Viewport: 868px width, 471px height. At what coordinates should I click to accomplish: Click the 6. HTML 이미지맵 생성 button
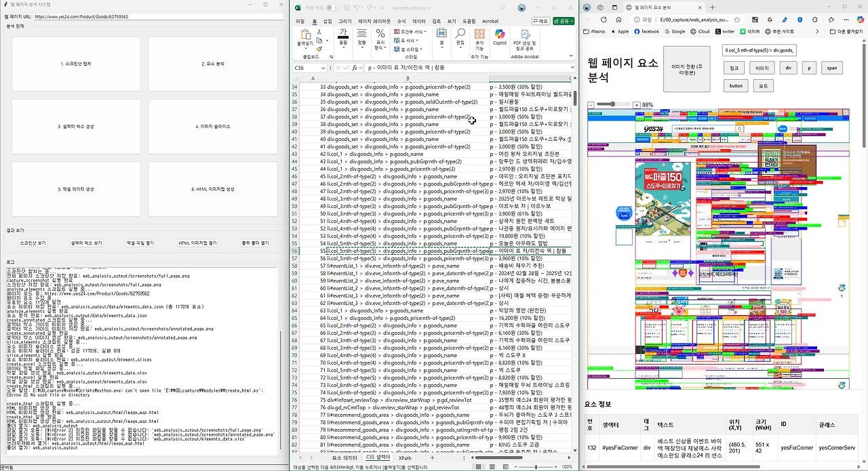coord(213,188)
